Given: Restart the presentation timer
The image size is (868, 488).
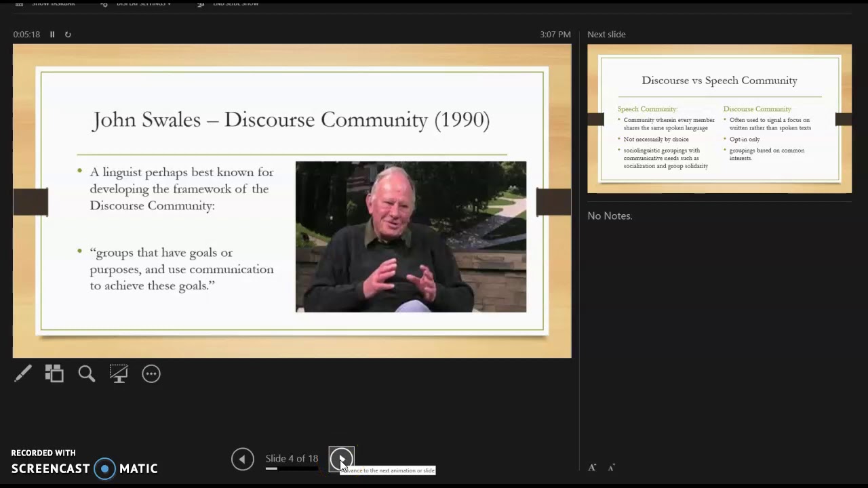Looking at the screenshot, I should (68, 35).
